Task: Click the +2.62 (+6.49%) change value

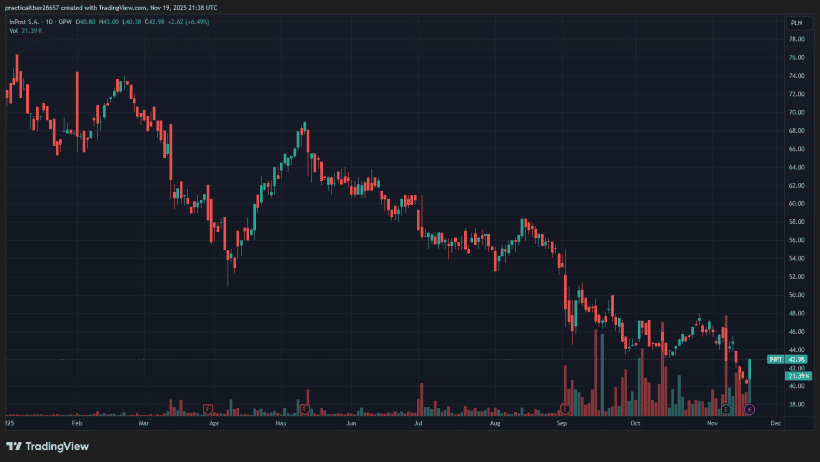Action: [188, 21]
